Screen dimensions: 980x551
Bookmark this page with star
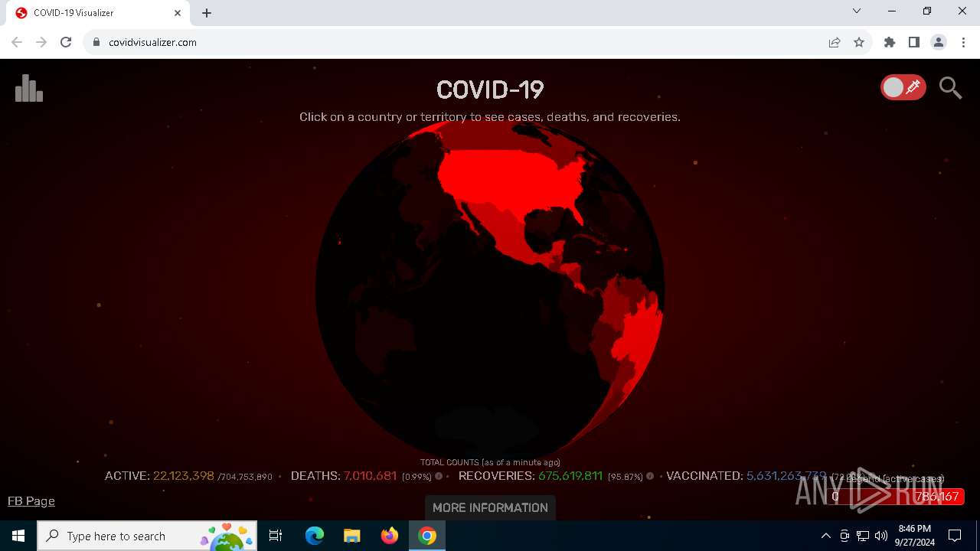859,42
